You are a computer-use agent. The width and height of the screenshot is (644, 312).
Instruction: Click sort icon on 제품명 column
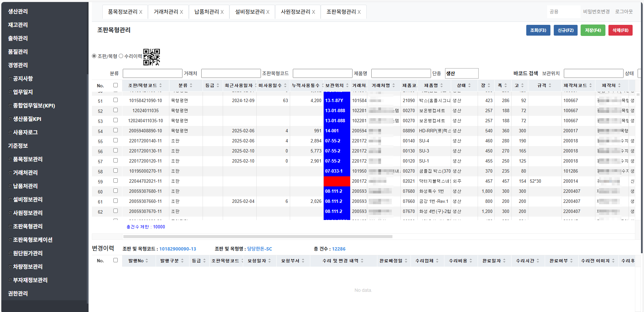click(442, 86)
